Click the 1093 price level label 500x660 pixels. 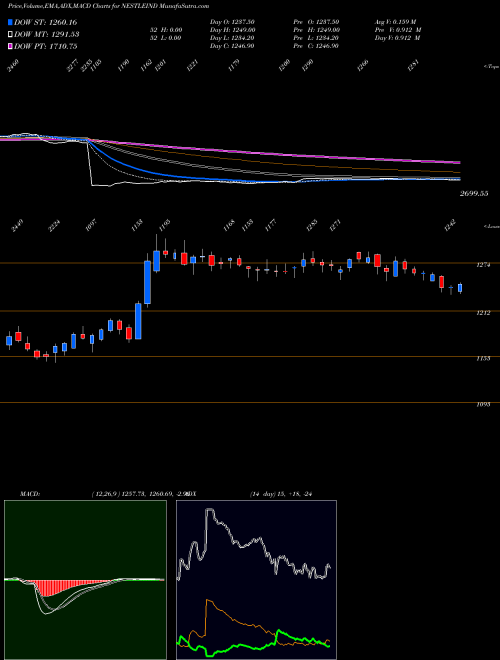pyautogui.click(x=484, y=404)
